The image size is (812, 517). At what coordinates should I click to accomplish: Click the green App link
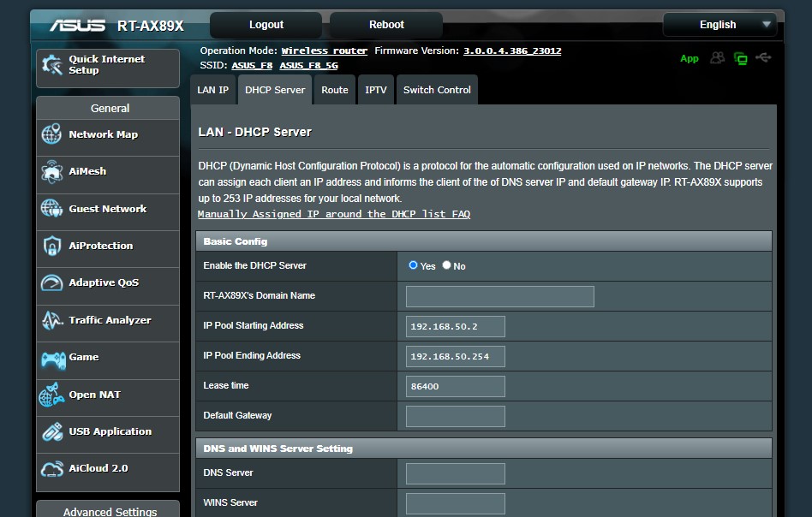(690, 58)
